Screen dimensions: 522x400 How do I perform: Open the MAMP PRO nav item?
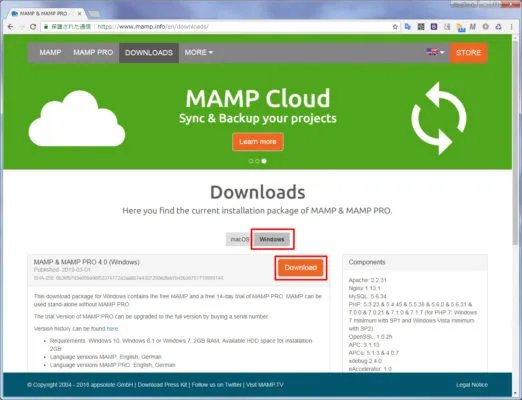93,53
